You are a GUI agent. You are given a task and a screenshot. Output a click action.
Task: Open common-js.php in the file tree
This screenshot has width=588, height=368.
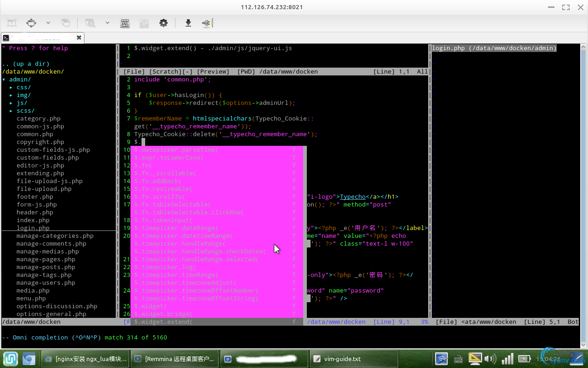pos(40,126)
